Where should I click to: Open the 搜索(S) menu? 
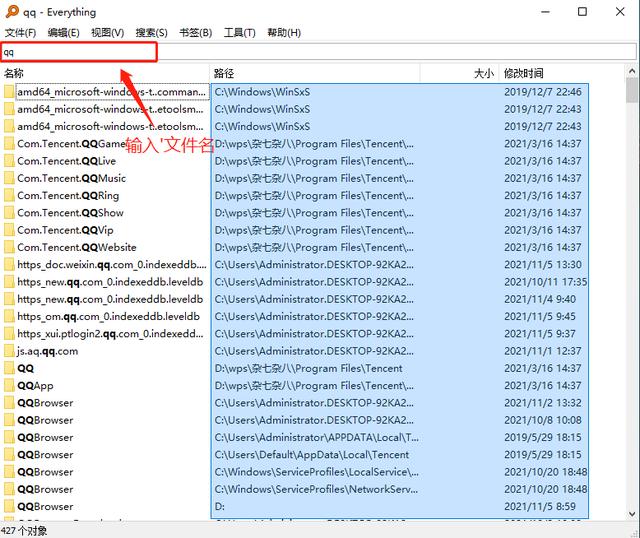[151, 33]
